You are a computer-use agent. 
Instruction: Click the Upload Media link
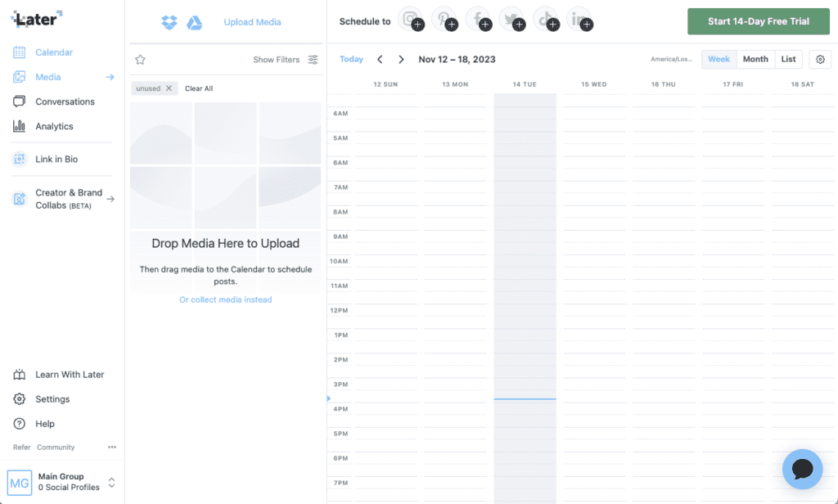[x=252, y=22]
